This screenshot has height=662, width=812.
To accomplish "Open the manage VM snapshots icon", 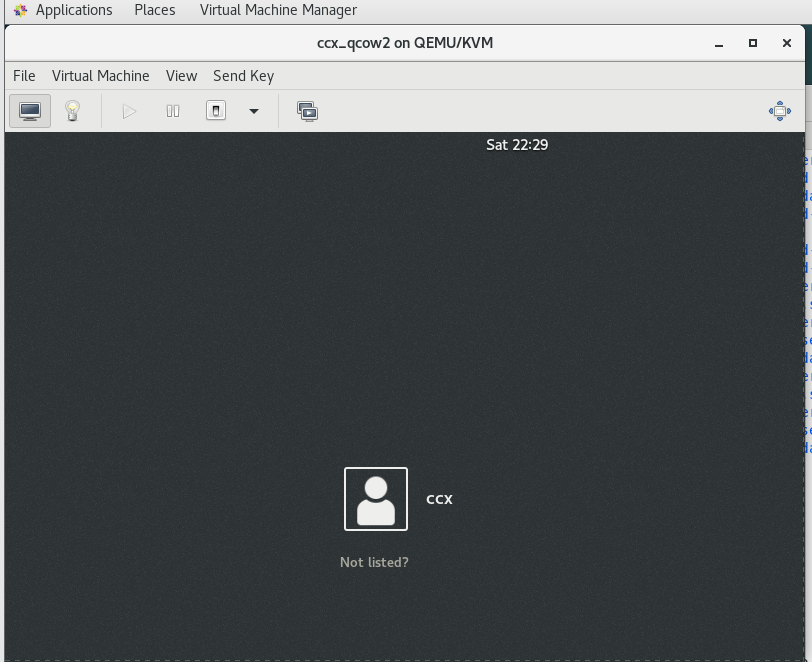I will (308, 111).
